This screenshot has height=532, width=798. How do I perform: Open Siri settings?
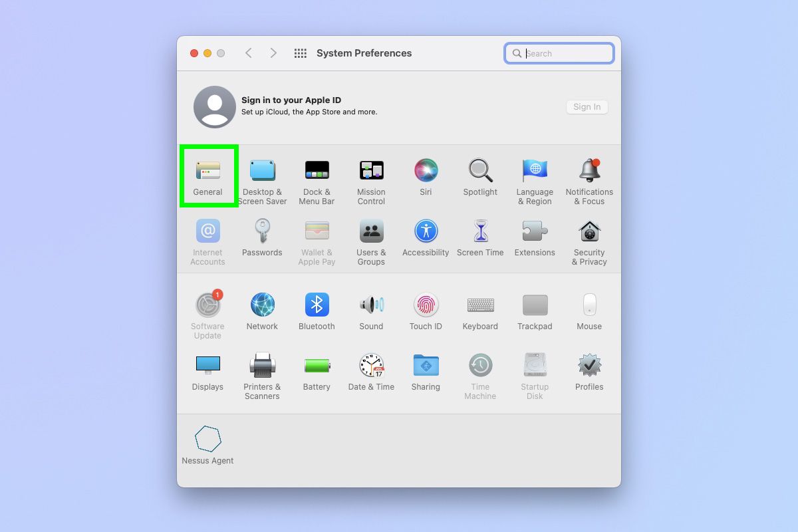[x=426, y=172]
